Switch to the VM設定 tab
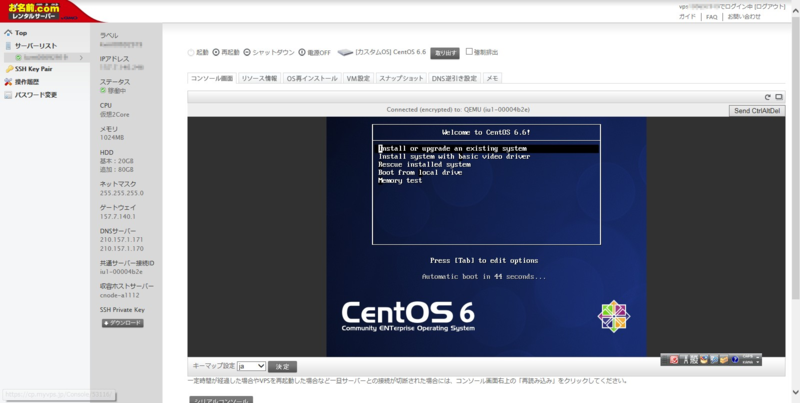 pos(358,79)
